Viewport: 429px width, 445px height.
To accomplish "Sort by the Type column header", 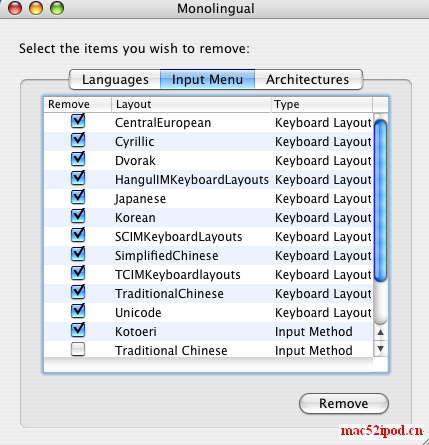I will [x=322, y=104].
